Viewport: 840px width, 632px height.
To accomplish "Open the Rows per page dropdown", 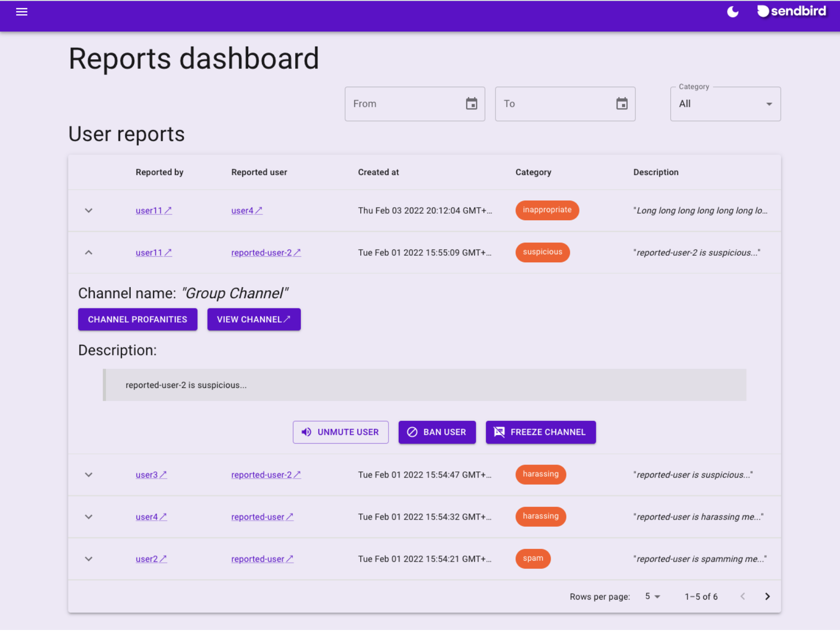I will pos(653,596).
